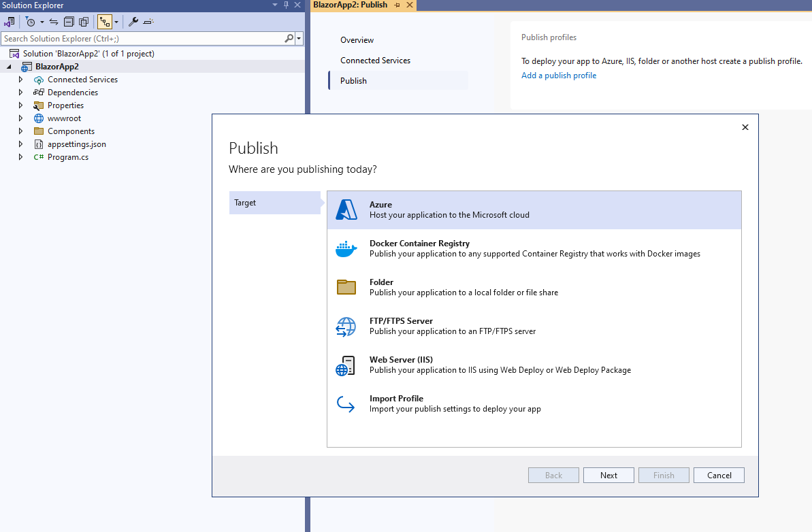
Task: Choose the Import Profile option
Action: [x=534, y=404]
